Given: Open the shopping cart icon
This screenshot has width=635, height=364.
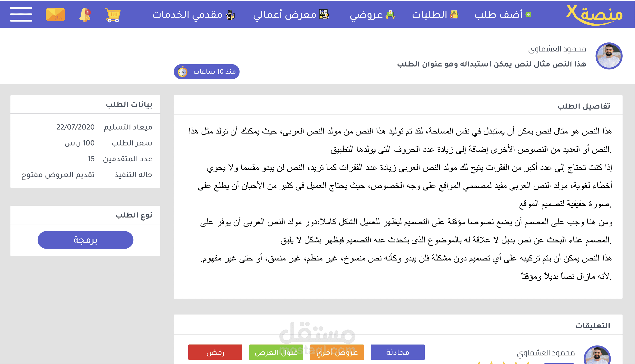Looking at the screenshot, I should (113, 15).
